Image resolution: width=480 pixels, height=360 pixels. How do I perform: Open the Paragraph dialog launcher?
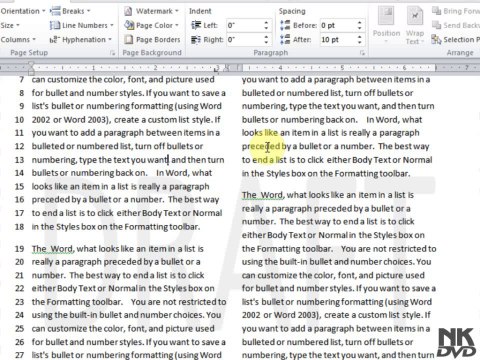(363, 53)
